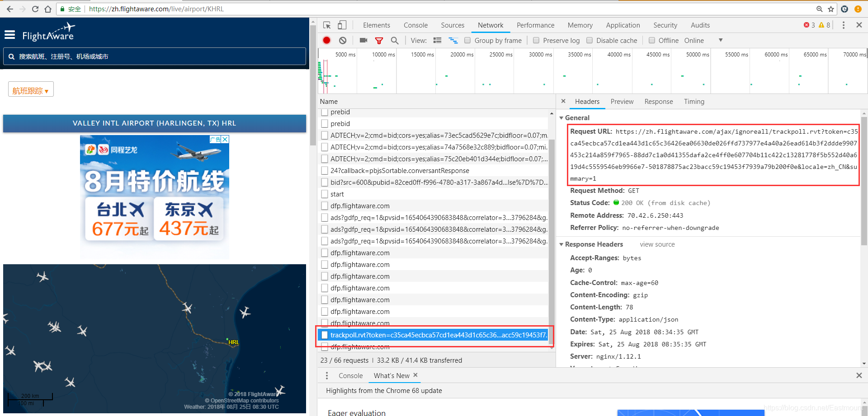Open the FlightAware hamburger menu

pyautogui.click(x=9, y=35)
